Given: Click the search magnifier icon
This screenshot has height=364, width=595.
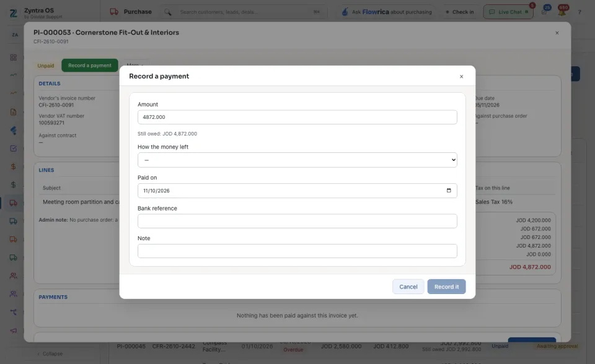Looking at the screenshot, I should [x=167, y=12].
